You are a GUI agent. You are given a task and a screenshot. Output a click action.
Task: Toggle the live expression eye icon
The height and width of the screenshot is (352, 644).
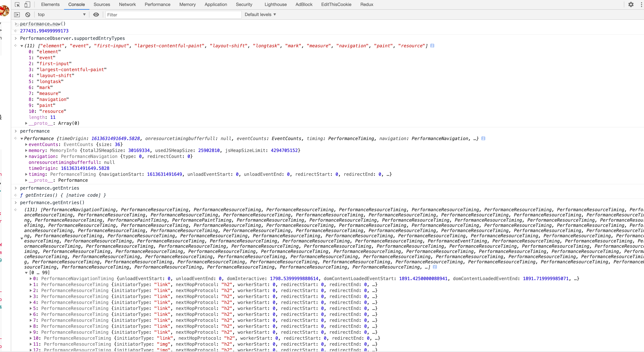point(96,15)
